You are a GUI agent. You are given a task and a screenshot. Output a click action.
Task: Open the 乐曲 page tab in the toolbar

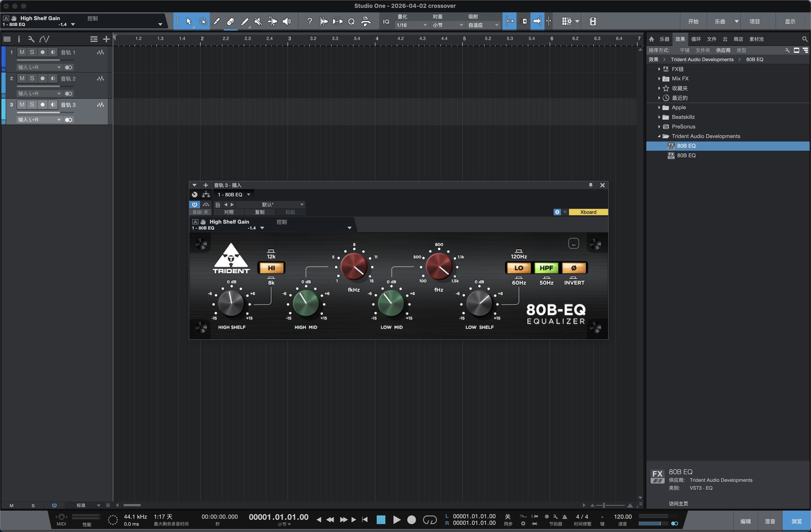(720, 22)
